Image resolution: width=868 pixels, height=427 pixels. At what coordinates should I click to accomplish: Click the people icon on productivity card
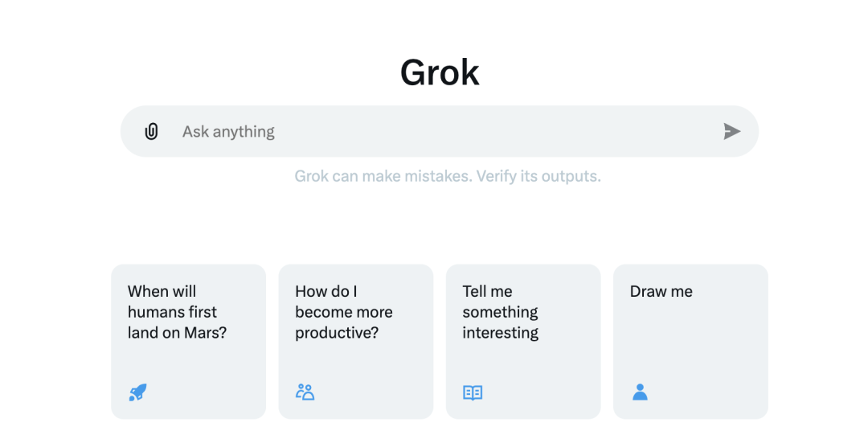[x=305, y=392]
